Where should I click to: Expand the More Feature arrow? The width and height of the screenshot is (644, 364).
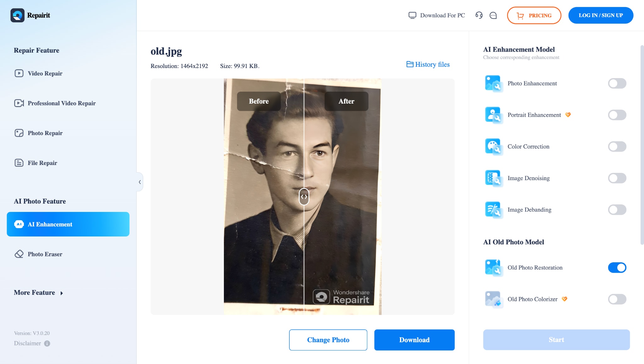(x=62, y=293)
